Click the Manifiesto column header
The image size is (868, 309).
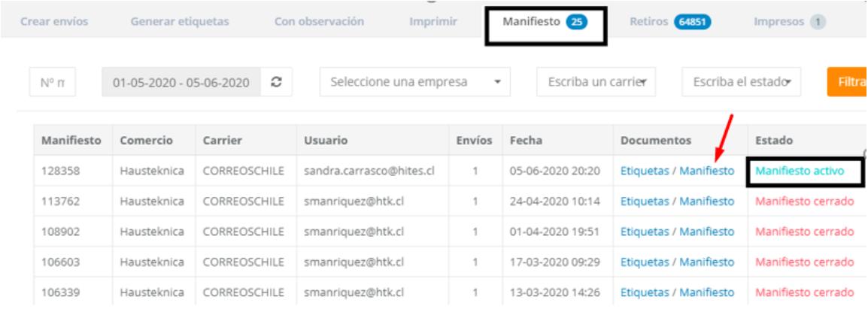click(x=71, y=141)
